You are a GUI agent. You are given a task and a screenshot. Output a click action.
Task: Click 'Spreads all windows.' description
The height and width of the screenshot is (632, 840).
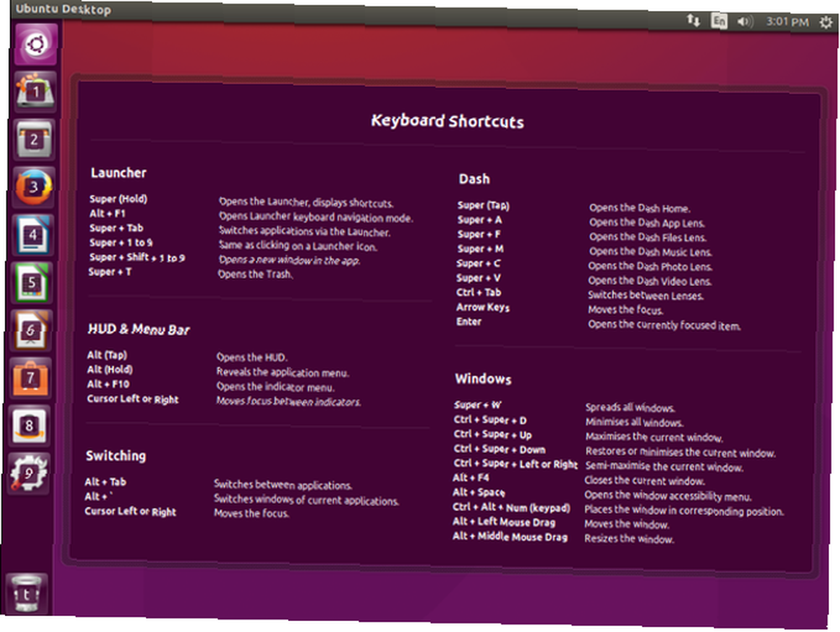point(630,408)
